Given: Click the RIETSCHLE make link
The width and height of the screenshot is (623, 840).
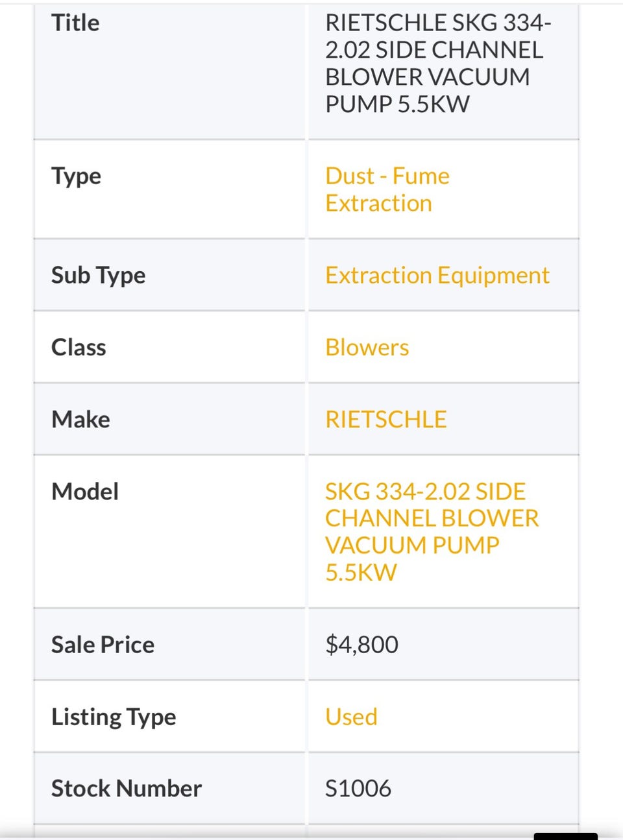Looking at the screenshot, I should 385,420.
